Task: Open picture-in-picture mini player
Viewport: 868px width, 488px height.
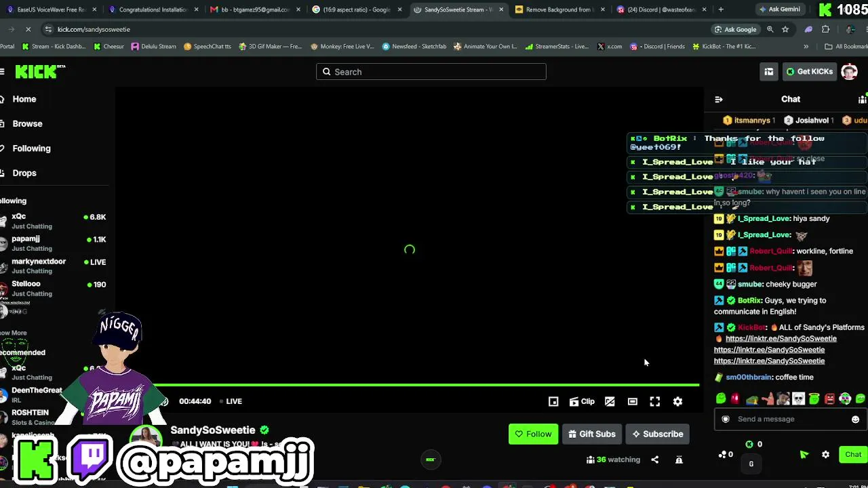Action: tap(553, 401)
